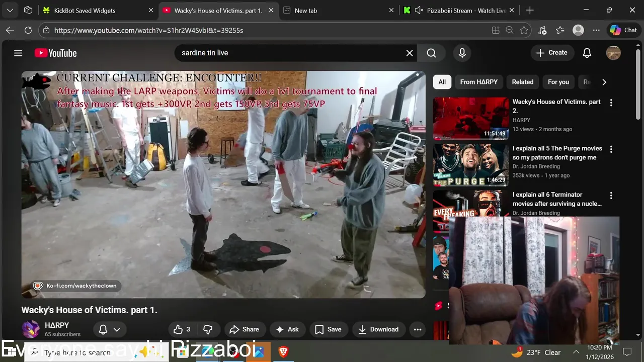The height and width of the screenshot is (362, 644).
Task: Switch to Wacky's House of Victims tab
Action: 218,10
